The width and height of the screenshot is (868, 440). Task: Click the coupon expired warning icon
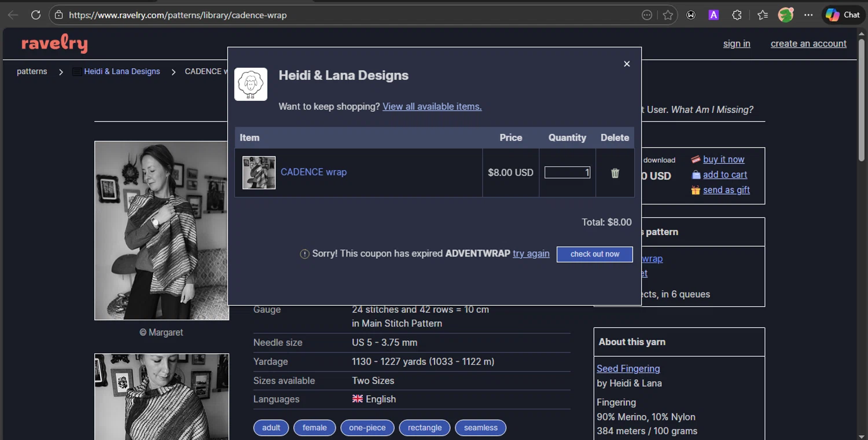point(304,254)
